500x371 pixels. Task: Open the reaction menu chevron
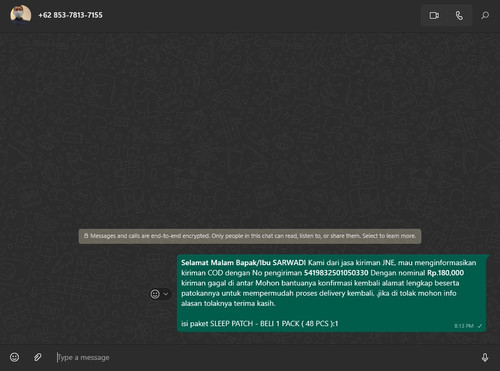[x=166, y=294]
